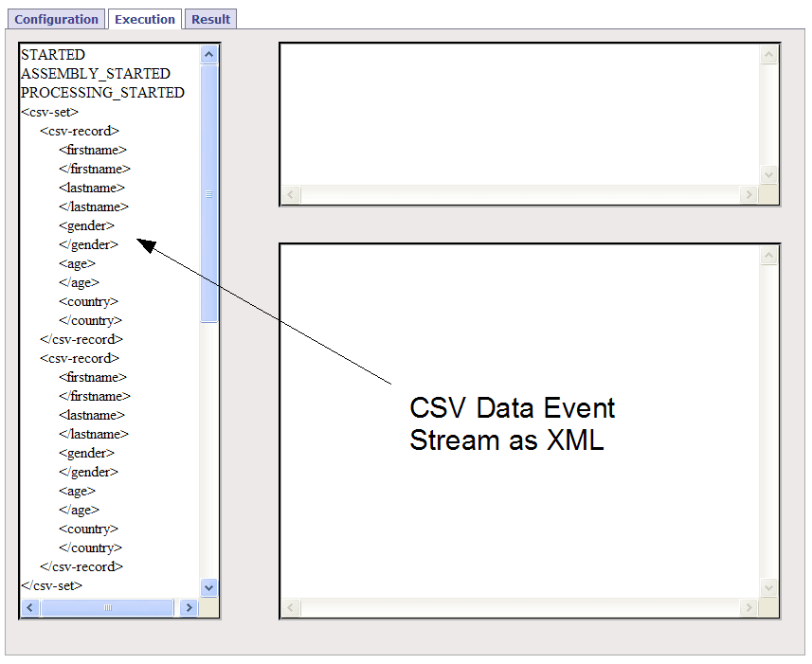Viewport: 812px width, 664px height.
Task: Click the left arrow on the top panel scrollbar
Action: 290,194
